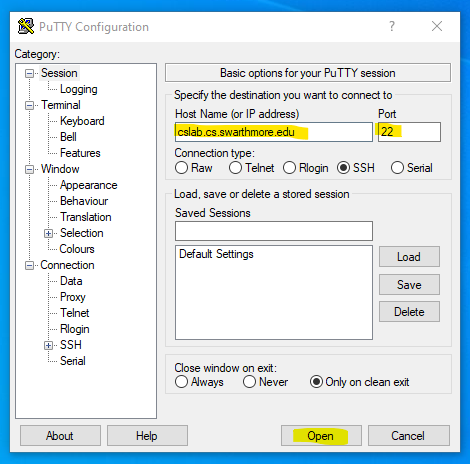This screenshot has height=464, width=470.
Task: Open the Telnet category in tree
Action: (75, 313)
